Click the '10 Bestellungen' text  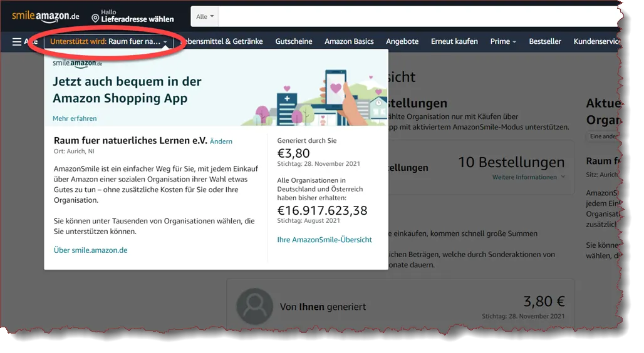511,162
